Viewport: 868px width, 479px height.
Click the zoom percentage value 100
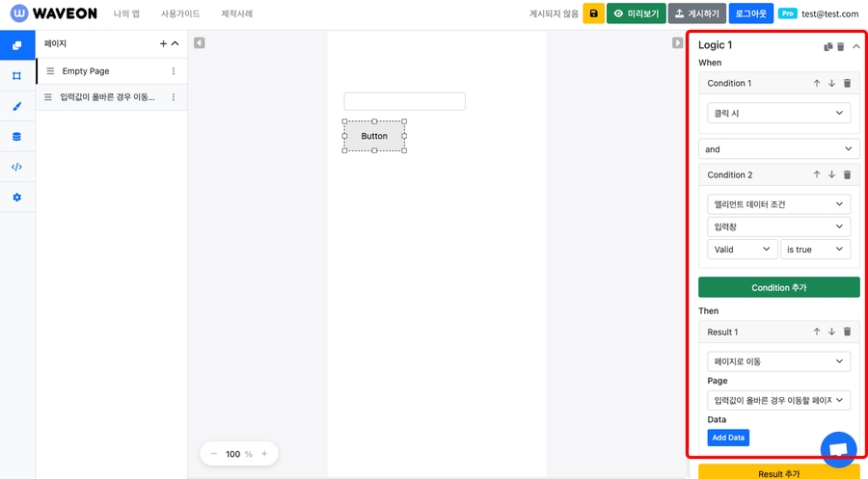232,454
